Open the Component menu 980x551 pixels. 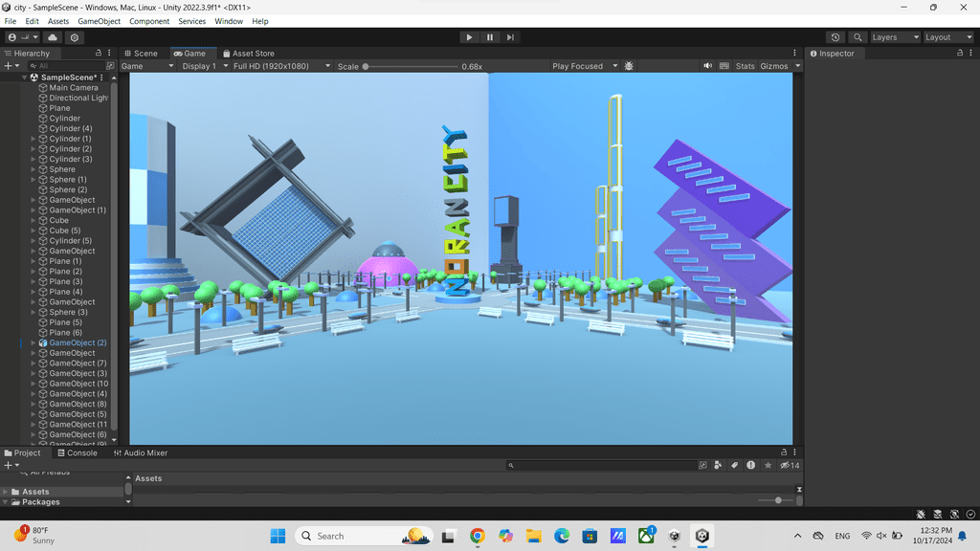pos(149,21)
